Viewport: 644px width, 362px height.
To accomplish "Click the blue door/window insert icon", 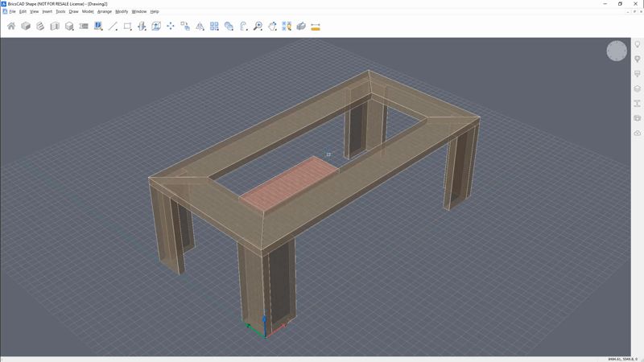I will tap(98, 27).
